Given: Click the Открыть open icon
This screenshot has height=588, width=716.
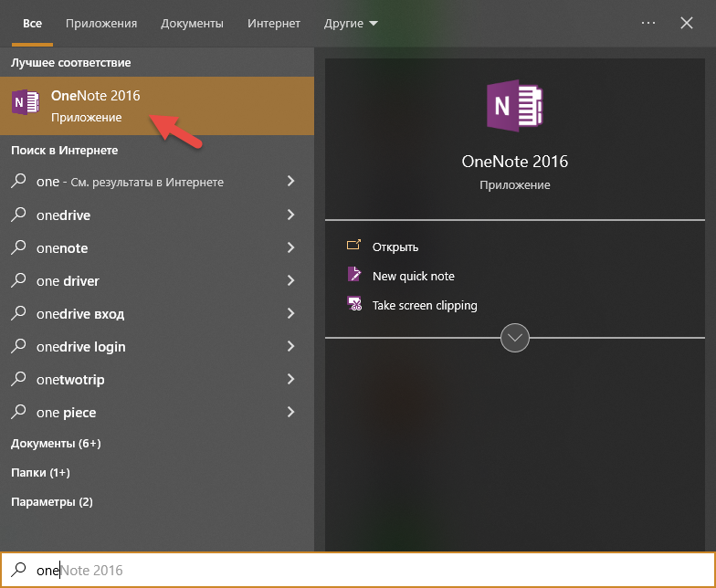Looking at the screenshot, I should pos(353,245).
